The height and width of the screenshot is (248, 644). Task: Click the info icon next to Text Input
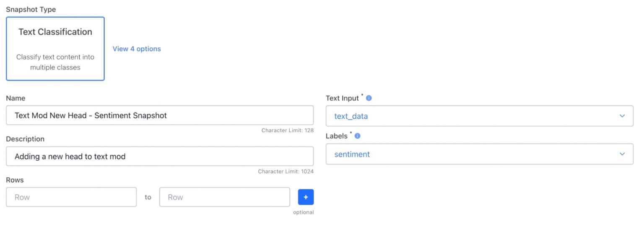[369, 97]
